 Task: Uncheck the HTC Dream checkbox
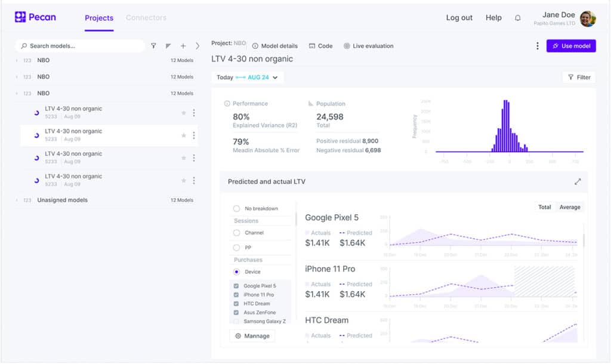point(236,304)
